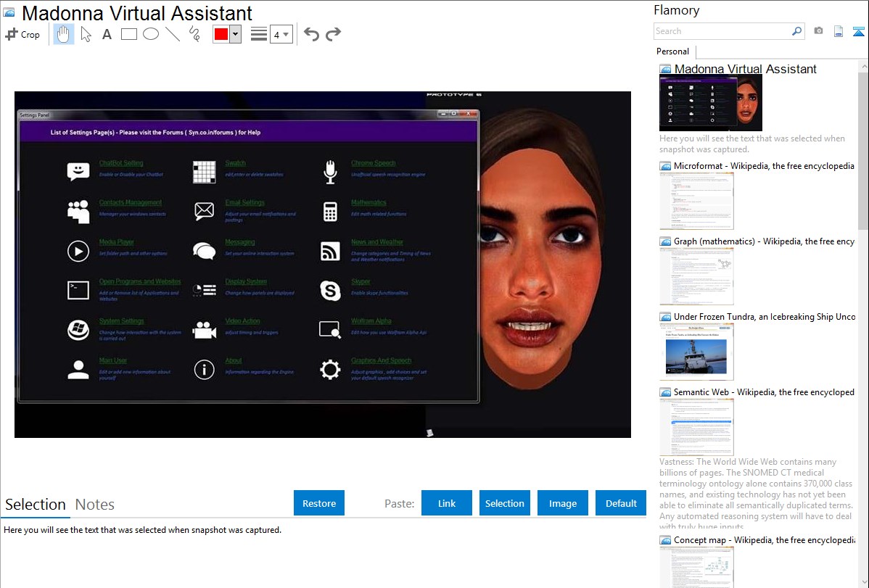The height and width of the screenshot is (588, 869).
Task: Open Graph (mathematics) snapshot thumbnail
Action: click(x=696, y=276)
